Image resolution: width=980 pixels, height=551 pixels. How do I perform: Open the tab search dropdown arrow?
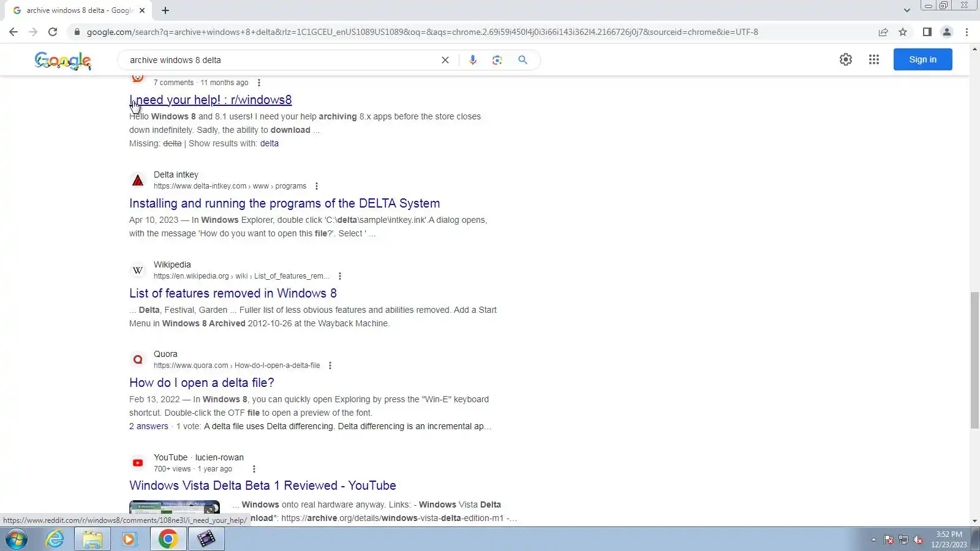pyautogui.click(x=907, y=10)
